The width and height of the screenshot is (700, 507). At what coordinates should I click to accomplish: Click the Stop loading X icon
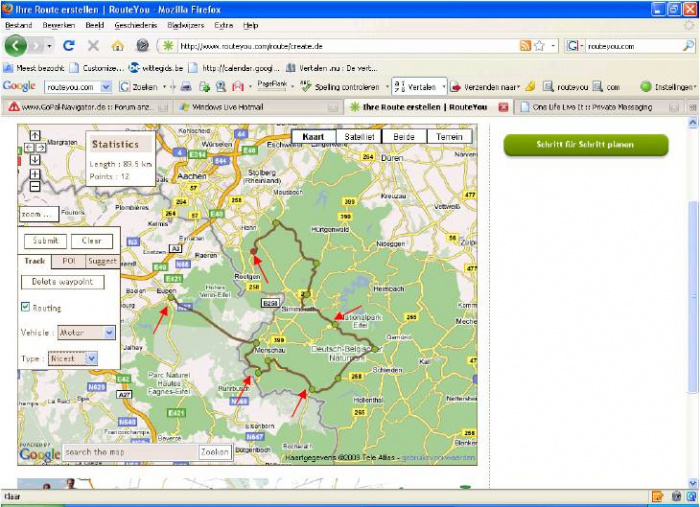(x=93, y=46)
